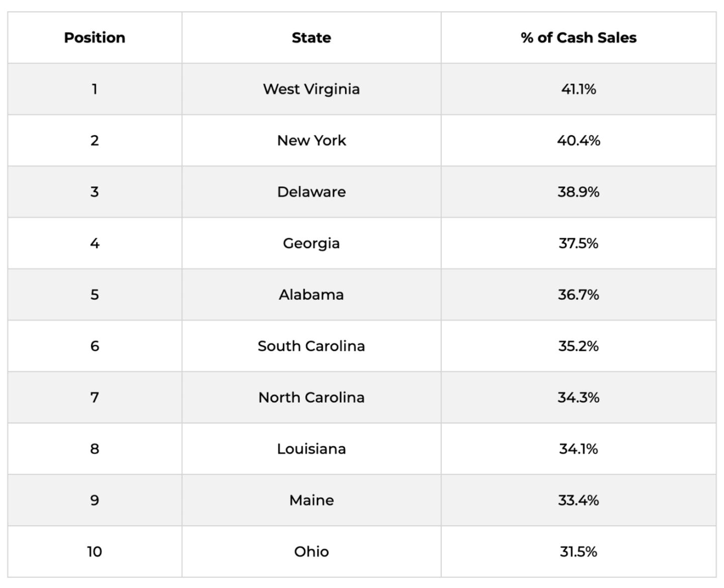724x588 pixels.
Task: Select the South Carolina cell
Action: pyautogui.click(x=311, y=346)
